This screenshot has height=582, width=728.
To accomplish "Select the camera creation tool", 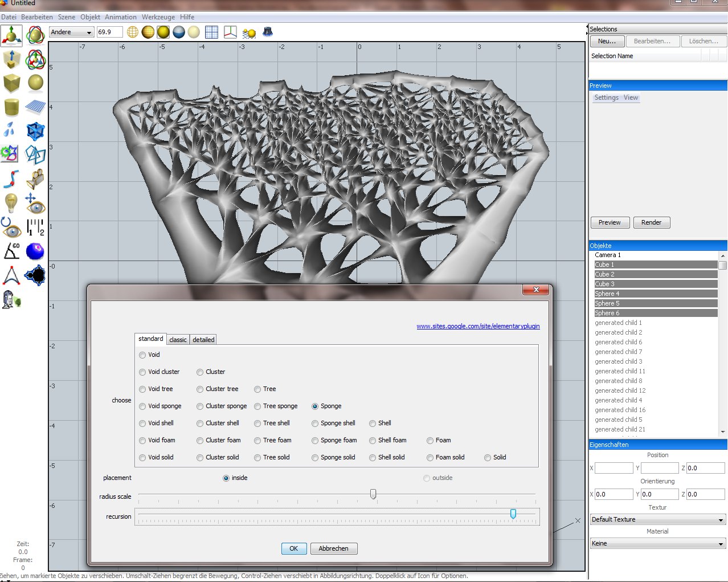I will coord(35,179).
